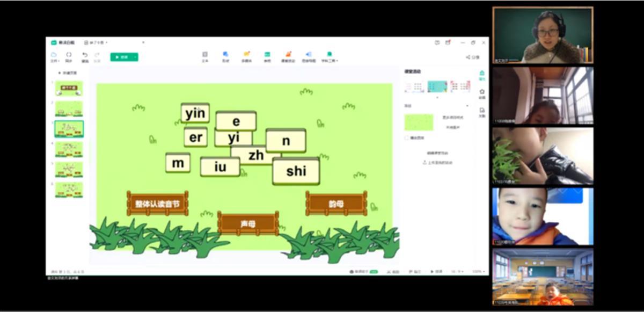Click the share icon at top right
This screenshot has height=312, width=644.
472,57
